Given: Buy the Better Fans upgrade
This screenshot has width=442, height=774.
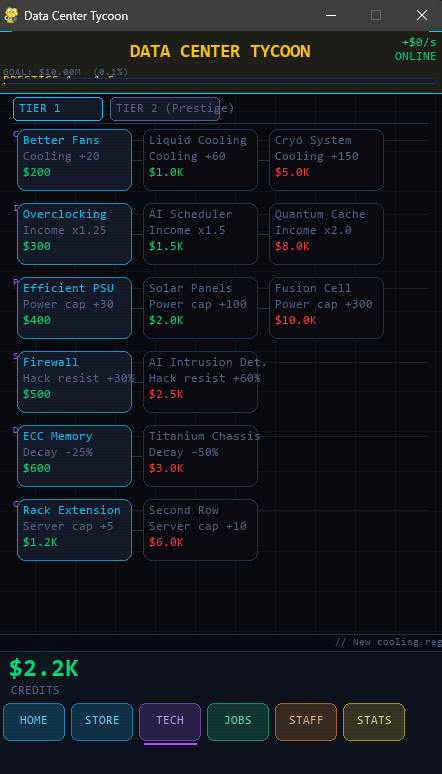Looking at the screenshot, I should [75, 160].
